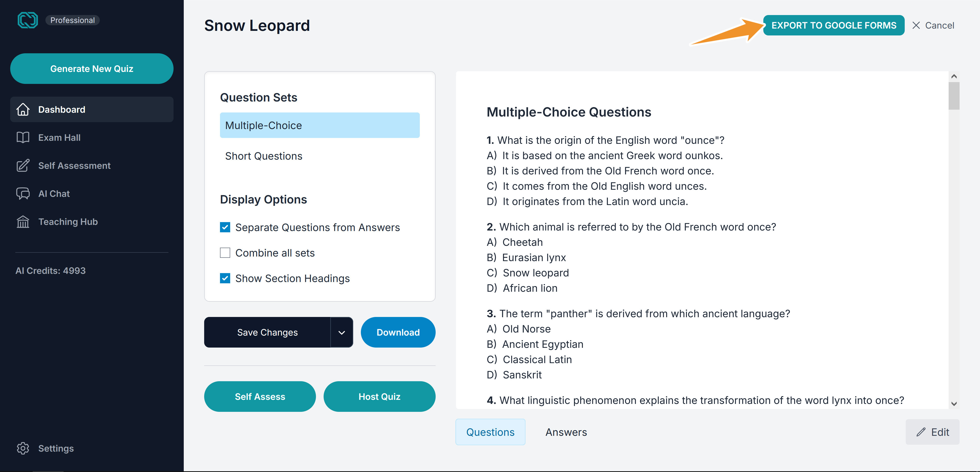The image size is (980, 472).
Task: Click the app logo icon
Action: pos(28,20)
